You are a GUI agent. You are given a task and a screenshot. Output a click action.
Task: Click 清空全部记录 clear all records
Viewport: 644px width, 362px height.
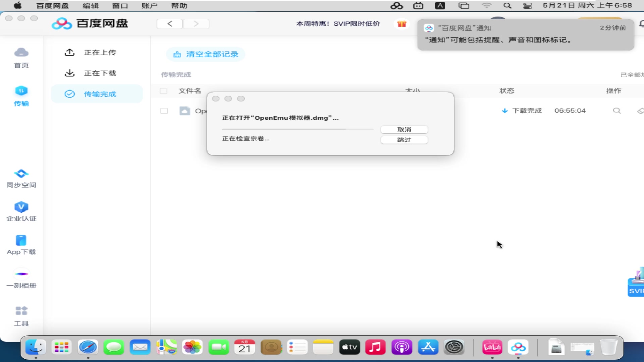(x=206, y=54)
